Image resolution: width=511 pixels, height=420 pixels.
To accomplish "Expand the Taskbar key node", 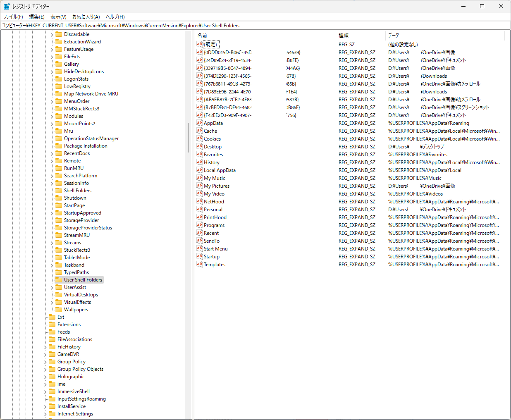I will 52,265.
